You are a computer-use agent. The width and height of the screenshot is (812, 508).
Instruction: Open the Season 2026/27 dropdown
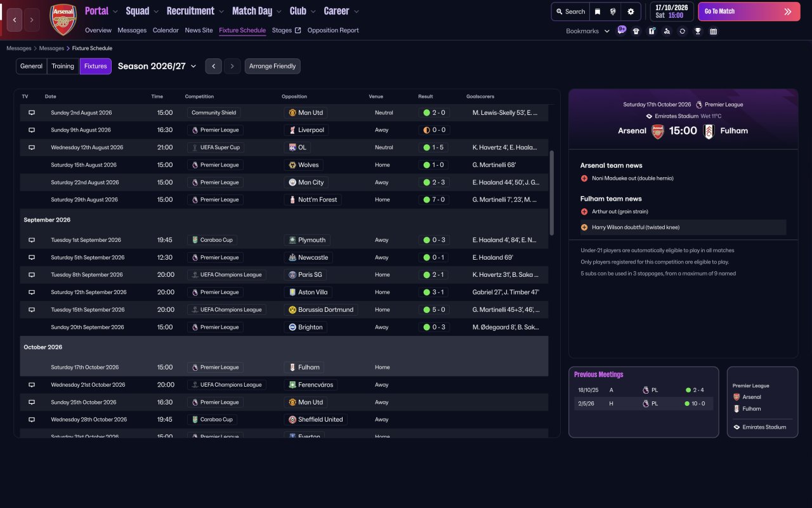tap(157, 66)
